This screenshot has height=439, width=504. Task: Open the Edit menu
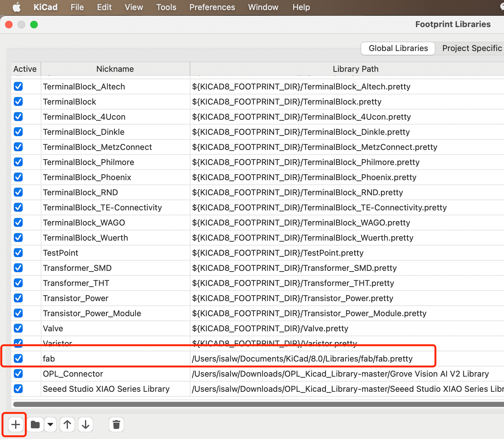104,7
